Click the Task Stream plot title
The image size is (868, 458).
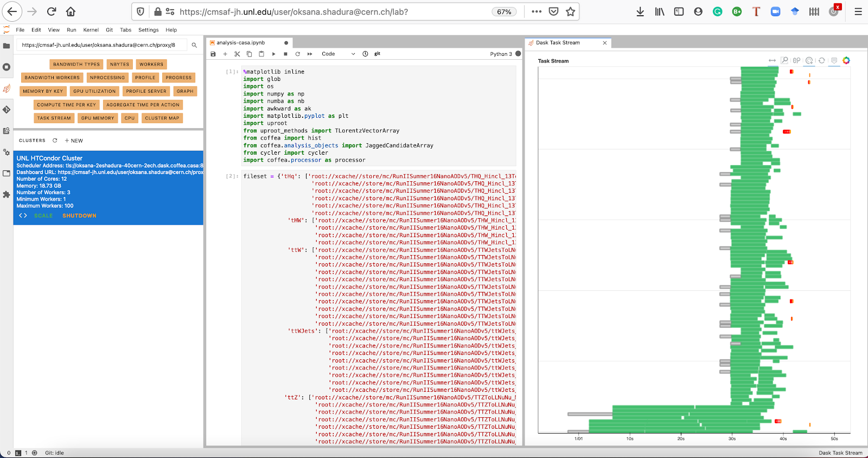click(x=553, y=61)
